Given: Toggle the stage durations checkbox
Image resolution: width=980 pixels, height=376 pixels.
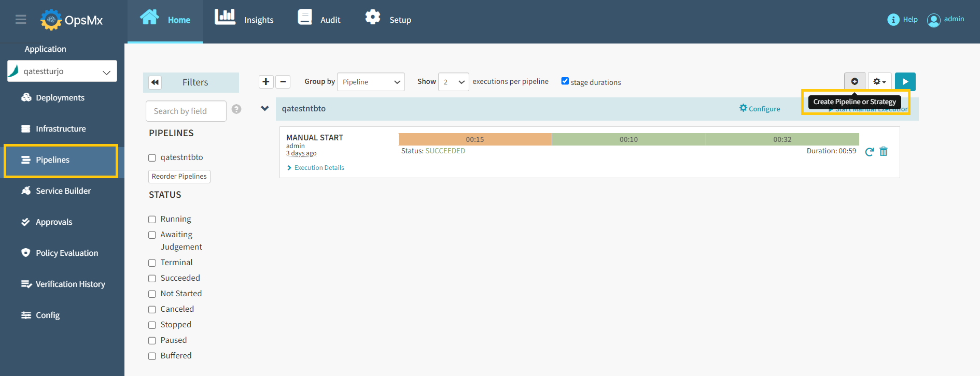Looking at the screenshot, I should pos(565,81).
